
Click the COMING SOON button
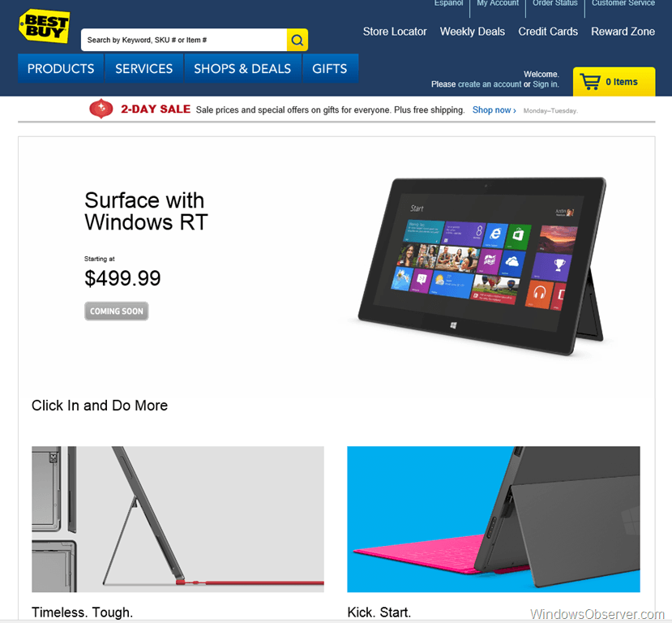click(x=117, y=311)
